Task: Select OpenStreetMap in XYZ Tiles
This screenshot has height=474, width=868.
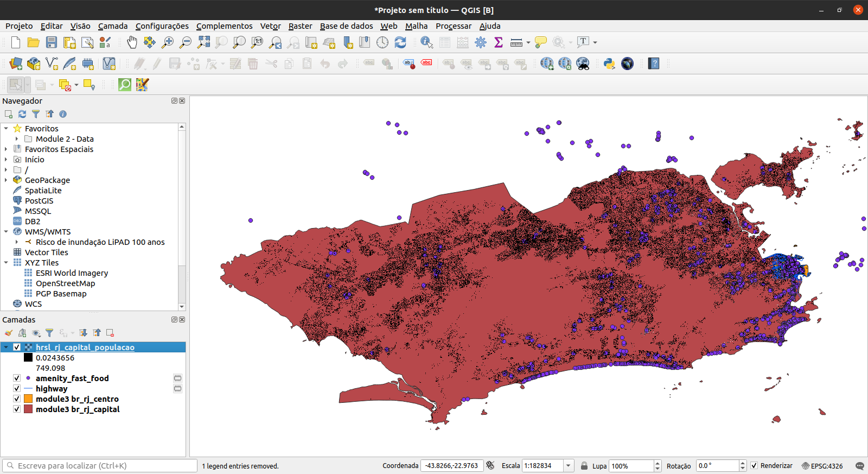Action: (65, 283)
